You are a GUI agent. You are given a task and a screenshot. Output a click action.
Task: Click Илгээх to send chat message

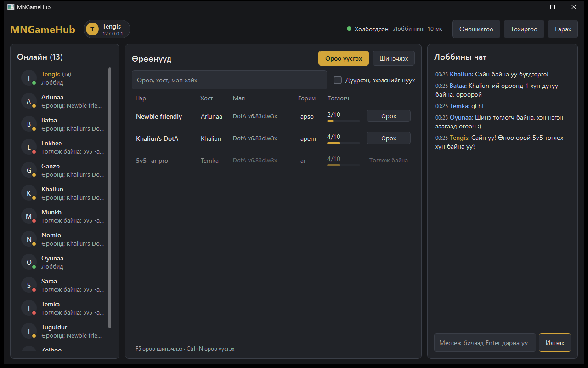click(555, 343)
